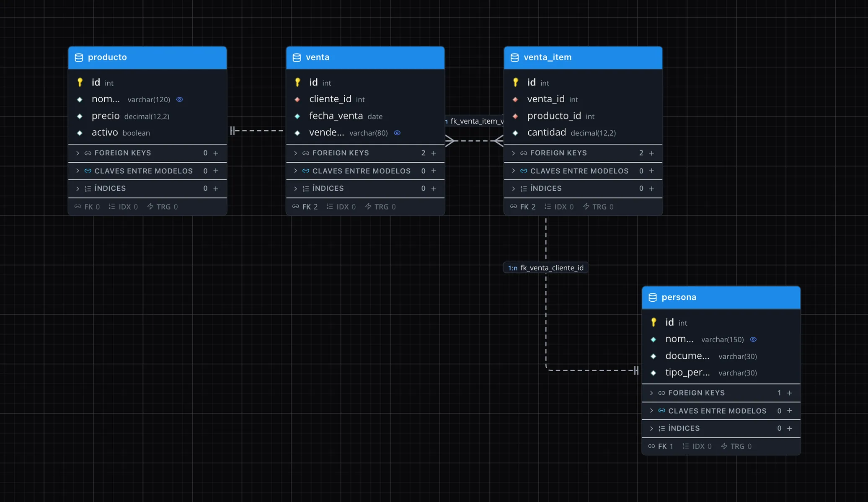Screen dimensions: 868x502
Task: Click TRG 0 counter in persona footer
Action: click(x=736, y=447)
